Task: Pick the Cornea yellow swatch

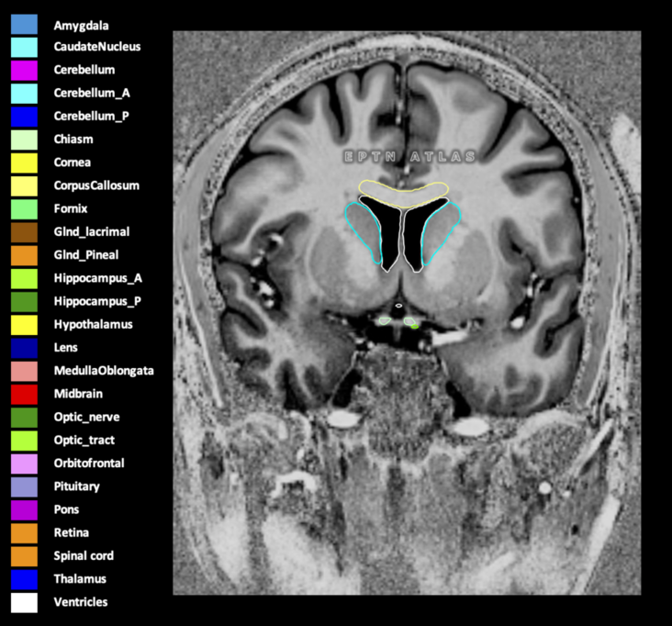Action: click(24, 163)
